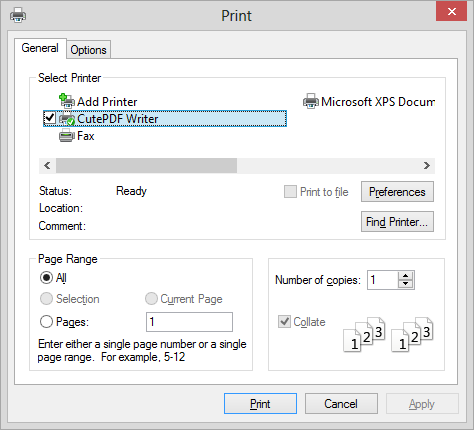Open printer Preferences

(x=397, y=192)
